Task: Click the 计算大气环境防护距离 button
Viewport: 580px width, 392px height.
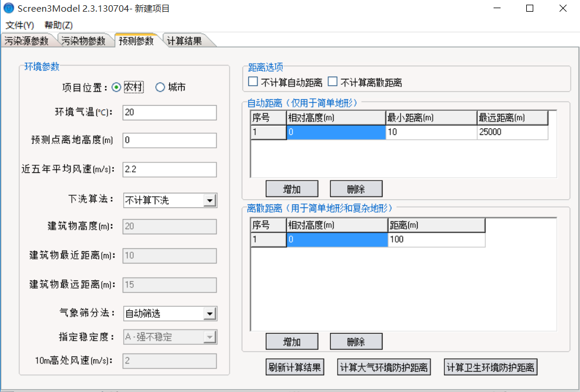Action: coord(384,367)
